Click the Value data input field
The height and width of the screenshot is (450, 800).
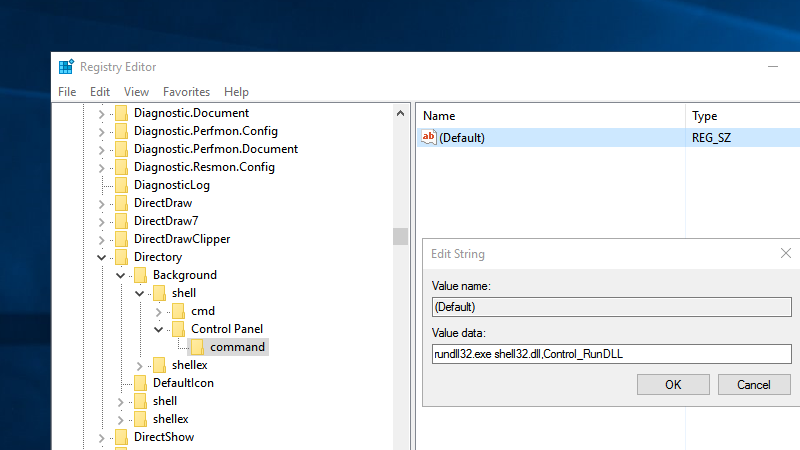tap(612, 354)
